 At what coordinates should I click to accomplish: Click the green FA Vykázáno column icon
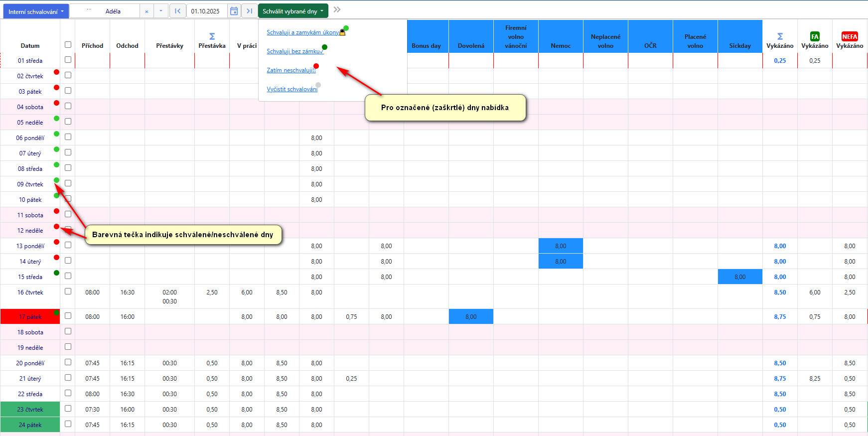815,36
